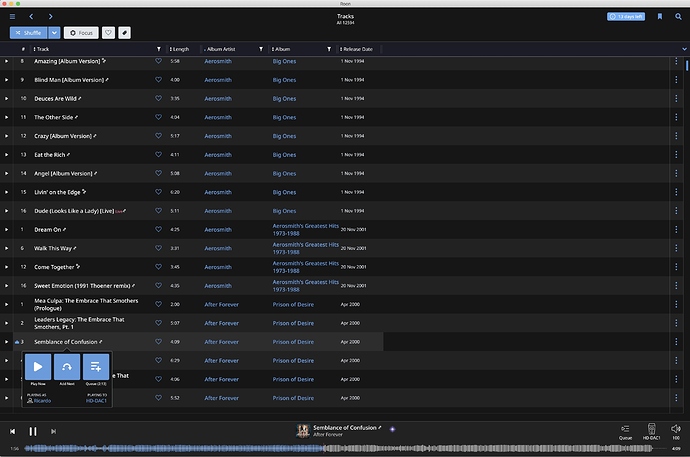The image size is (690, 457).
Task: Click the tag icon button
Action: tap(125, 33)
